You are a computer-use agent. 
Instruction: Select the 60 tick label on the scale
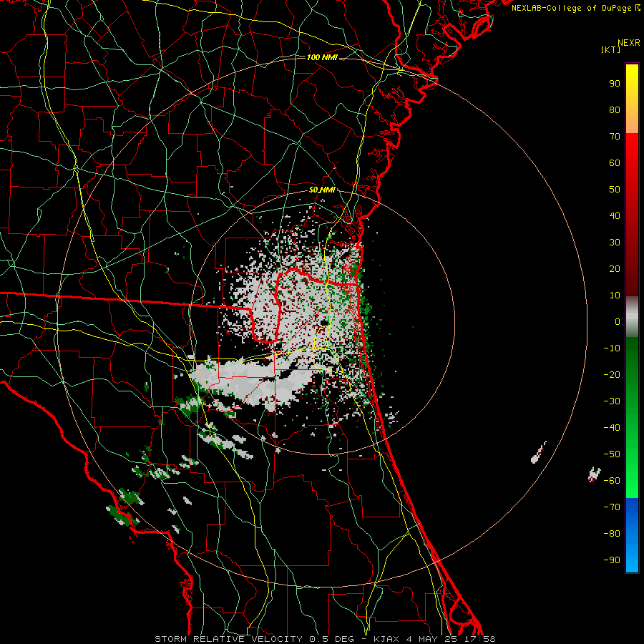(x=615, y=163)
